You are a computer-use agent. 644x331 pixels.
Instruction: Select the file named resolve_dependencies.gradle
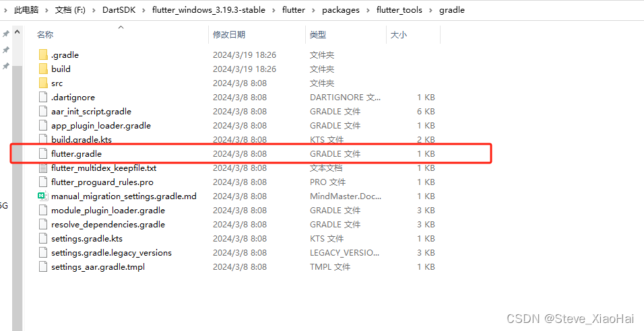108,224
